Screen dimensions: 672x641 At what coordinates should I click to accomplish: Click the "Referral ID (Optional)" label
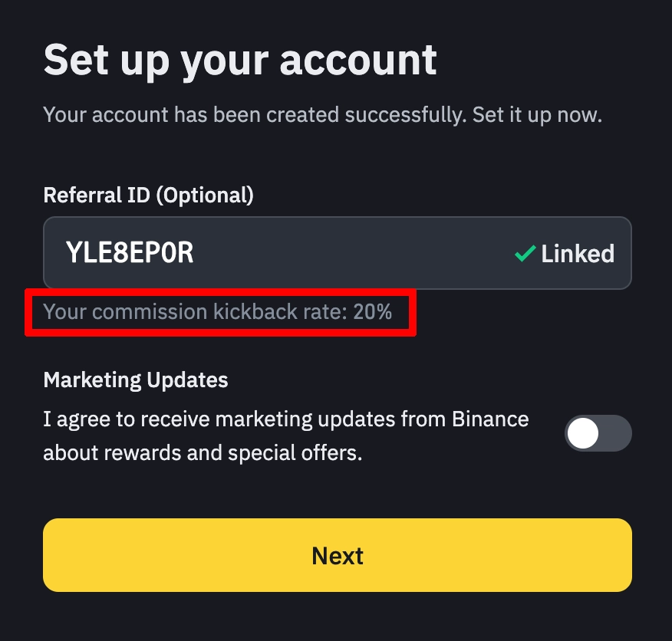[148, 195]
